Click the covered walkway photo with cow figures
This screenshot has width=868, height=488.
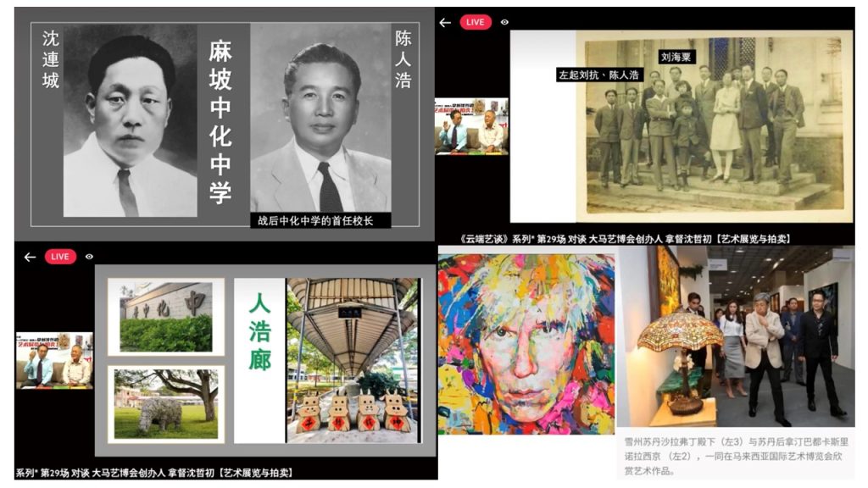click(353, 360)
